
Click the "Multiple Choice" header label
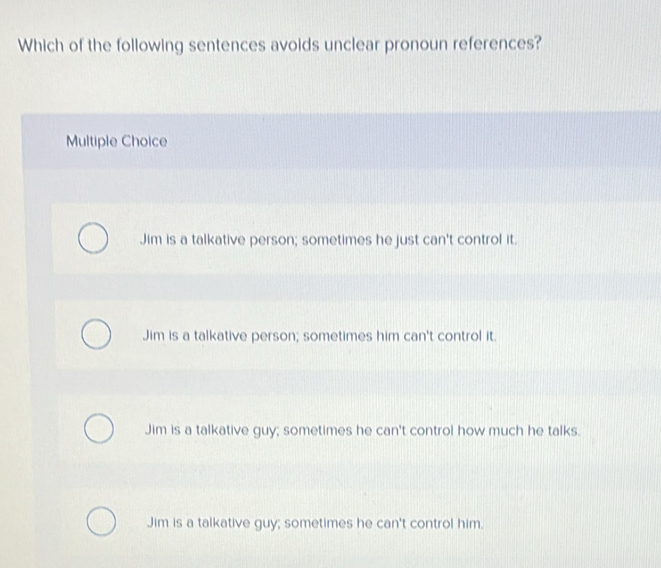coord(116,141)
